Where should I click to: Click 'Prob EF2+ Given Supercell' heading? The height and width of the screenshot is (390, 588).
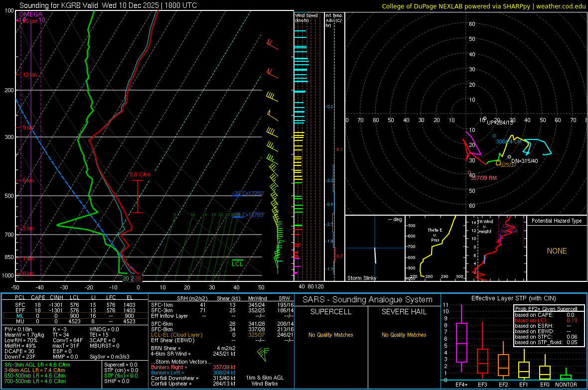[546, 309]
